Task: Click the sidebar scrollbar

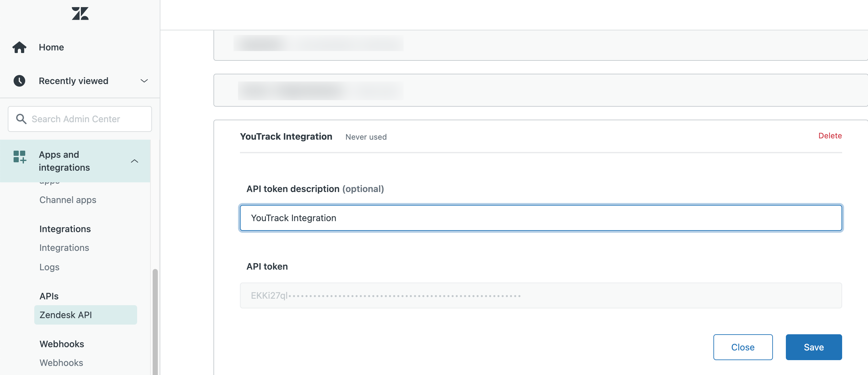Action: (x=155, y=320)
